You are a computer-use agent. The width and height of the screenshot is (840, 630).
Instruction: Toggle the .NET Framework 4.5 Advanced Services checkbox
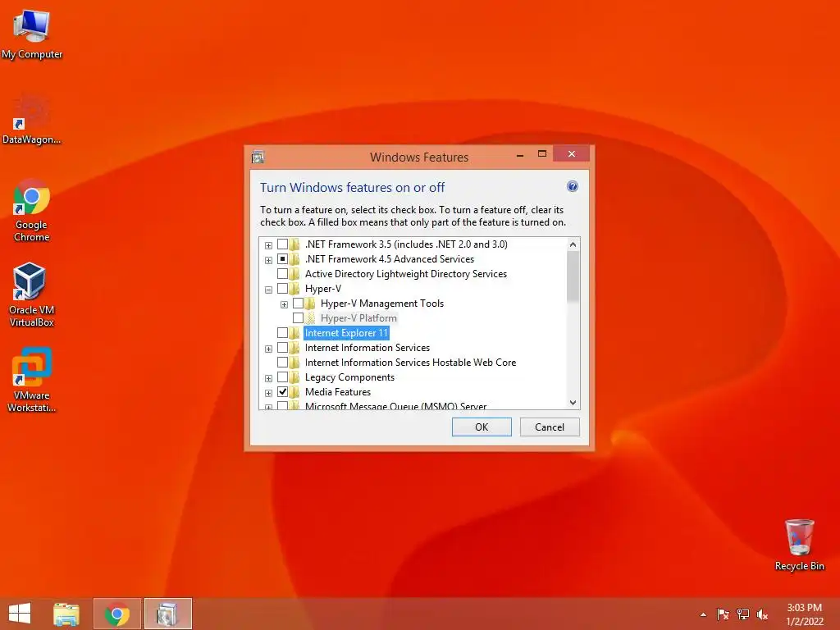point(282,259)
